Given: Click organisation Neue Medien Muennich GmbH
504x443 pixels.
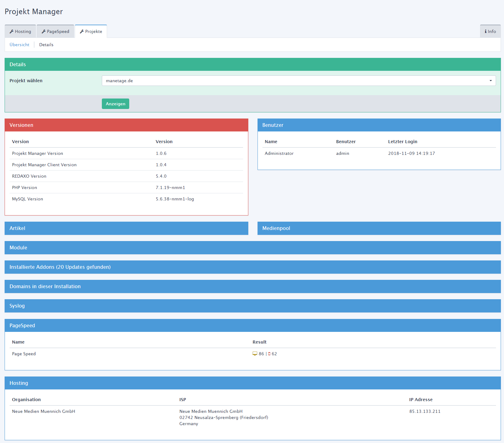Looking at the screenshot, I should (43, 411).
